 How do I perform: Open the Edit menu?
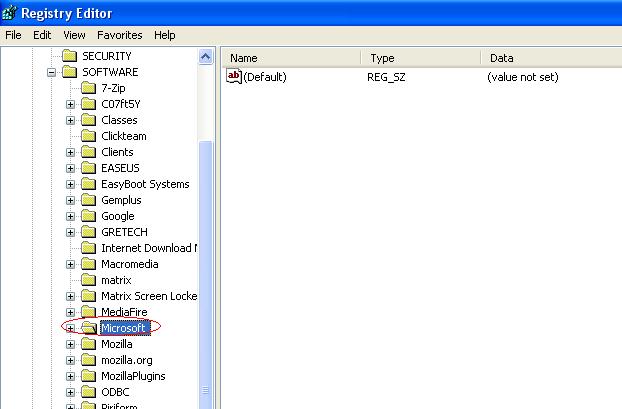click(42, 35)
